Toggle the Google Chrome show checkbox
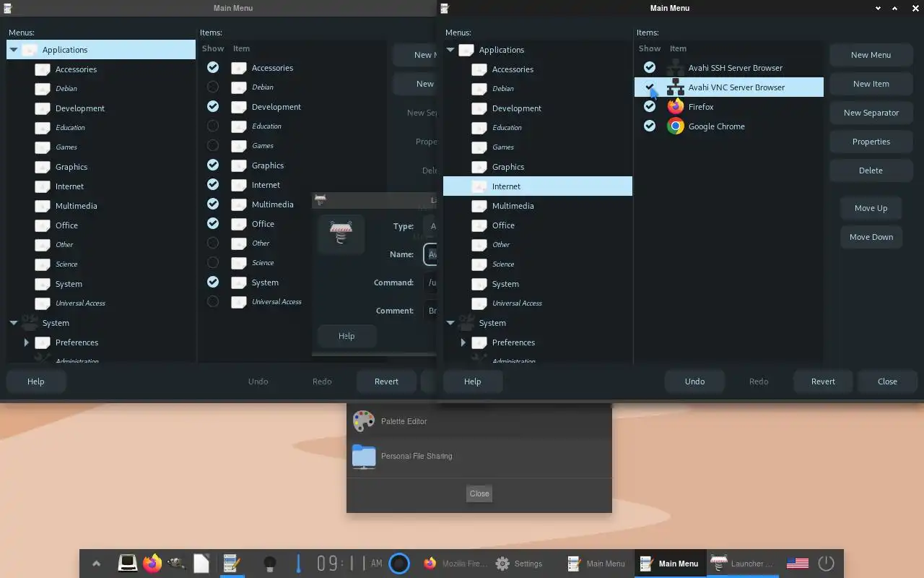The width and height of the screenshot is (924, 578). tap(650, 126)
